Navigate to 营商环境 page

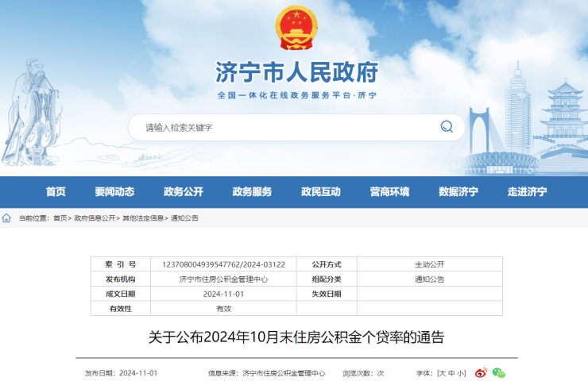pyautogui.click(x=389, y=191)
